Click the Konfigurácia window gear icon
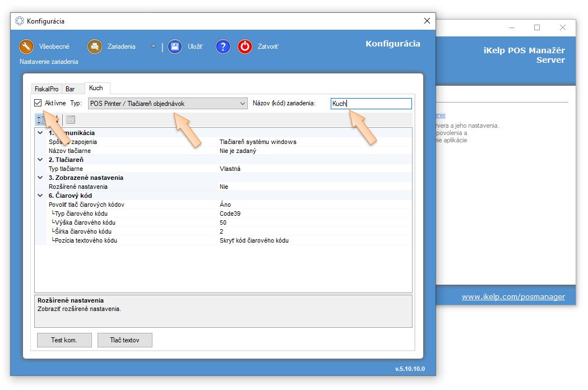Viewport: 588px width, 390px height. (20, 21)
